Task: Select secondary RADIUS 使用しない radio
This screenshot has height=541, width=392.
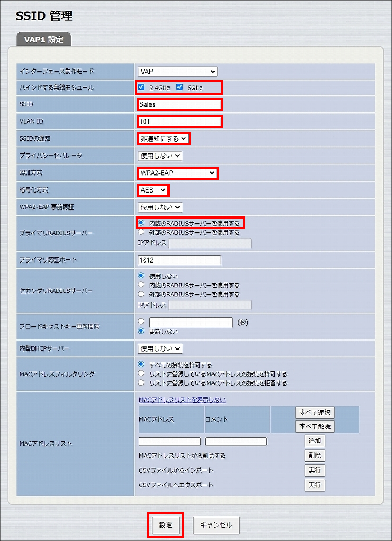Action: point(141,276)
